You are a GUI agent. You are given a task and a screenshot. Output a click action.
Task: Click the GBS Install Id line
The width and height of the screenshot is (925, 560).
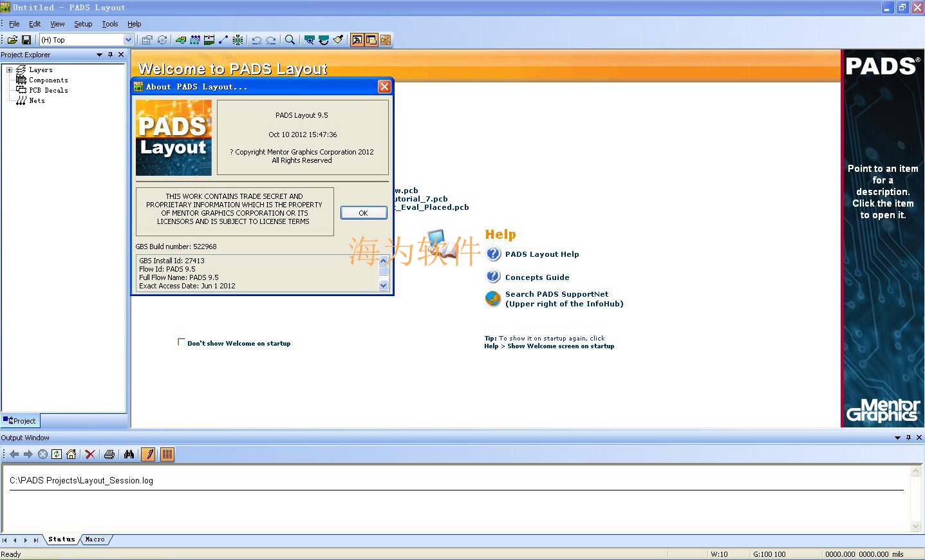(172, 261)
